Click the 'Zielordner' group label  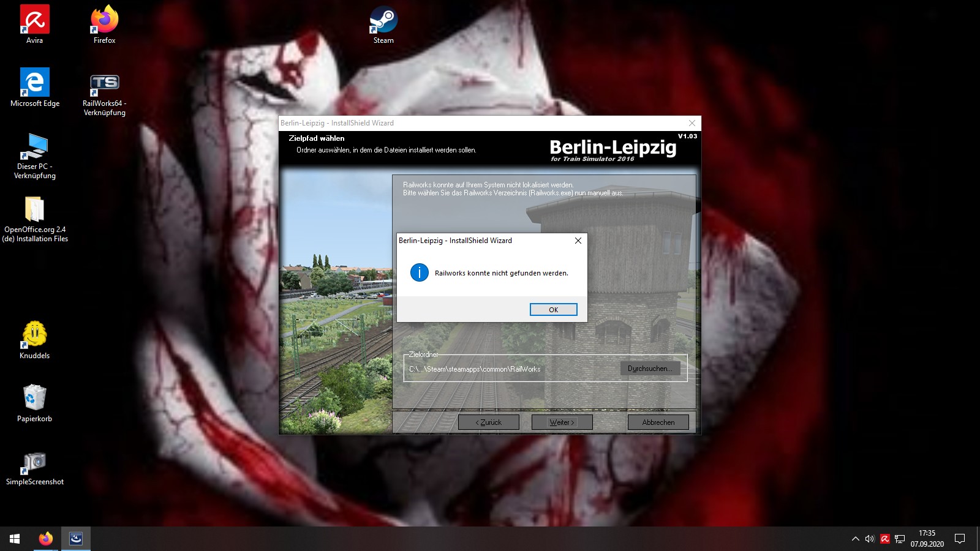pos(424,354)
